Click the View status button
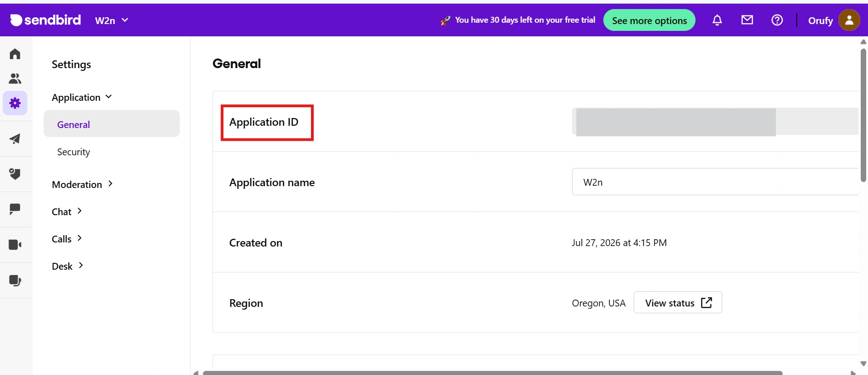868x375 pixels. tap(678, 302)
